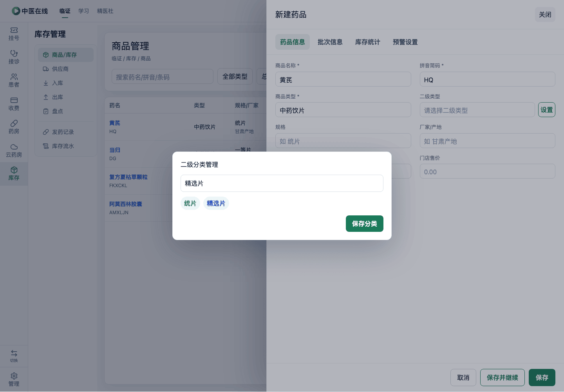Click the 保存并继续 button
Viewport: 564px width, 392px height.
click(x=503, y=378)
